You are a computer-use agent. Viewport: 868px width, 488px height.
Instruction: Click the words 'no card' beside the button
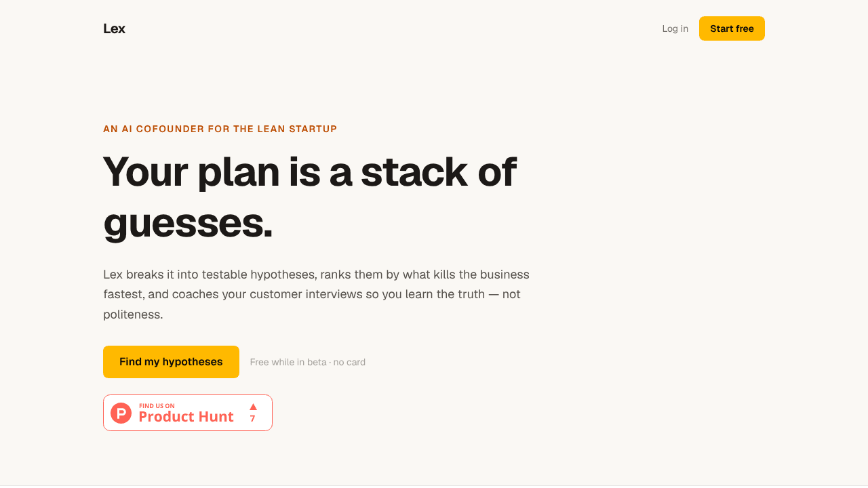point(349,362)
